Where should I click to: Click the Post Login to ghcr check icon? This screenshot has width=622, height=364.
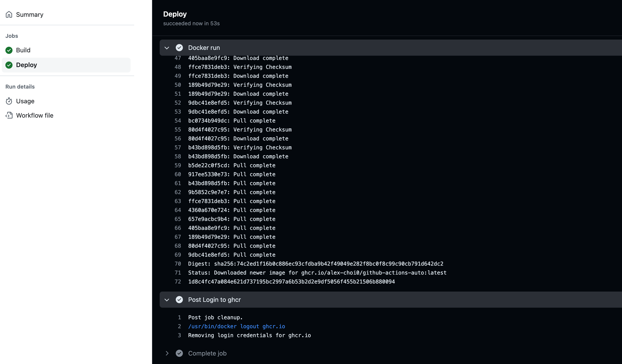(179, 300)
